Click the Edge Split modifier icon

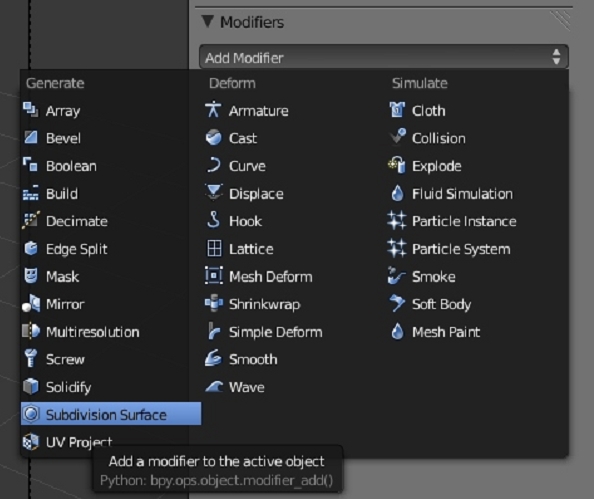30,249
